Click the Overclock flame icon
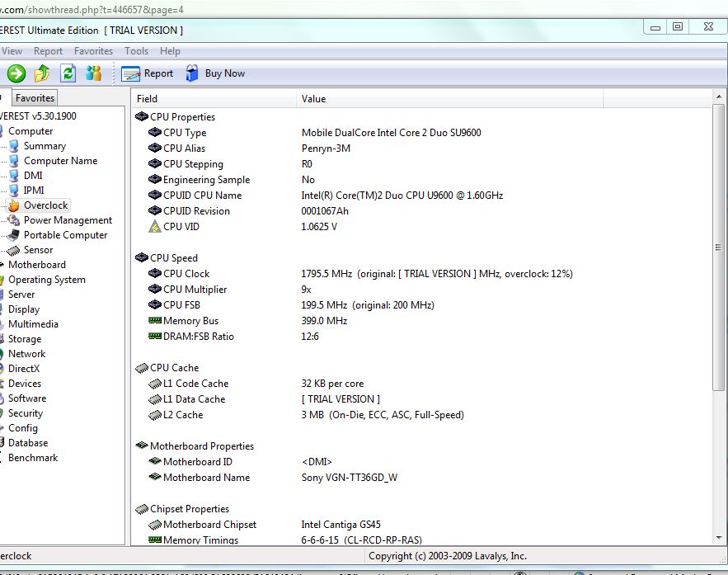728x575 pixels. [x=14, y=205]
